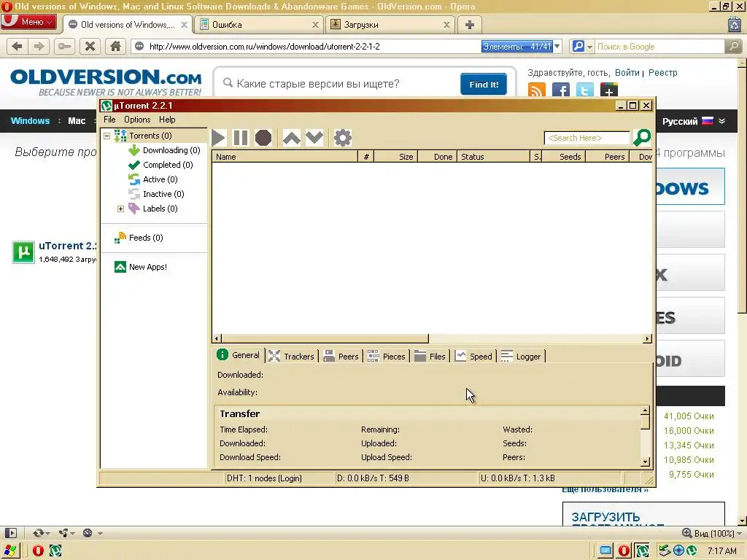747x560 pixels.
Task: Stop page loading with X button
Action: pyautogui.click(x=90, y=47)
